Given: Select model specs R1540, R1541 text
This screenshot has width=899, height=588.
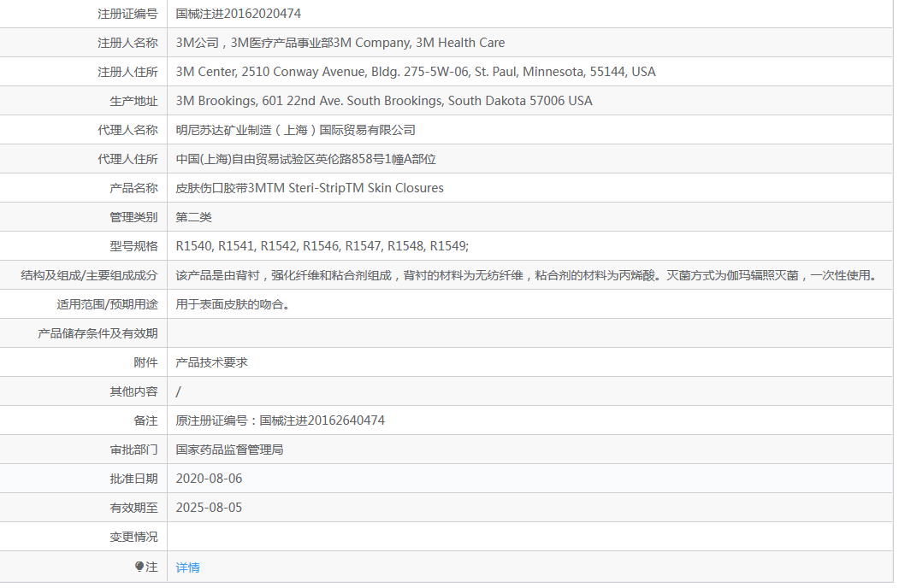Looking at the screenshot, I should pyautogui.click(x=322, y=246).
